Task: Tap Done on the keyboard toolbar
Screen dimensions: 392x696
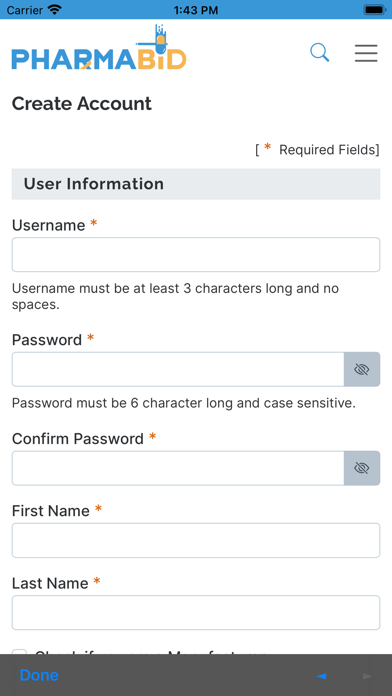Action: tap(39, 675)
